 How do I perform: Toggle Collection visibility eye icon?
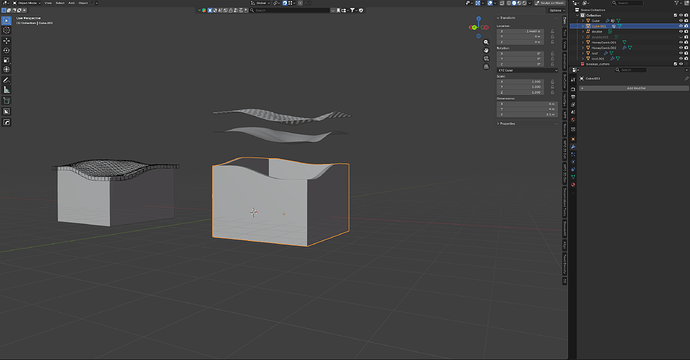[x=681, y=15]
